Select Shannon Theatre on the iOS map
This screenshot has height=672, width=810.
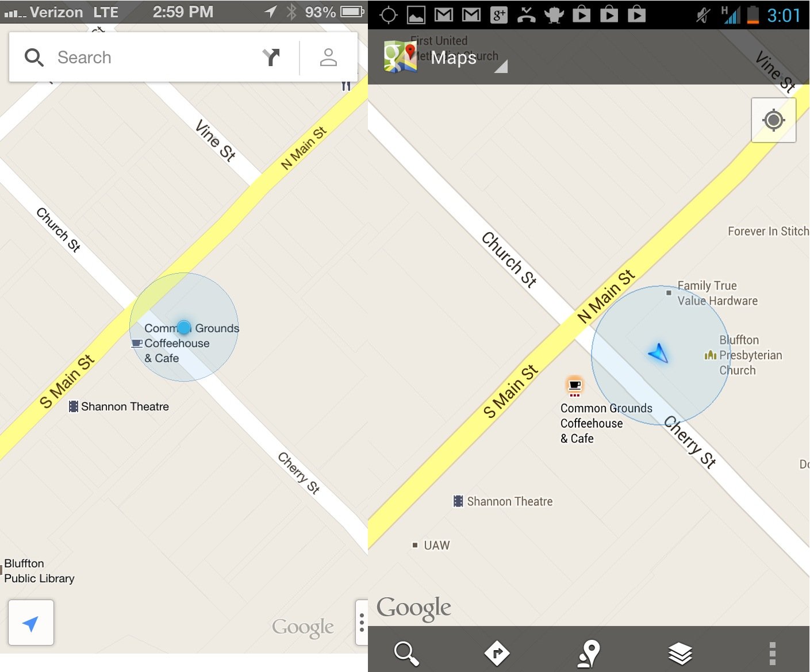click(x=125, y=406)
